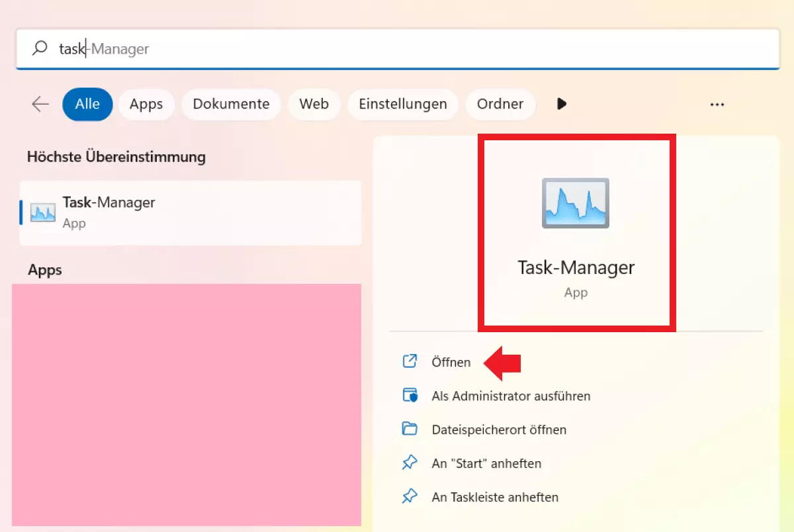Click into the search text field

click(397, 48)
